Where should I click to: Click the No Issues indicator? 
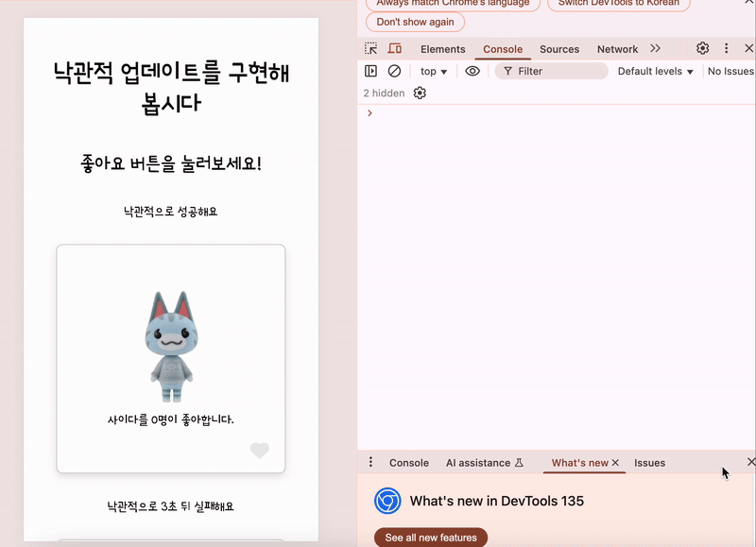tap(730, 71)
